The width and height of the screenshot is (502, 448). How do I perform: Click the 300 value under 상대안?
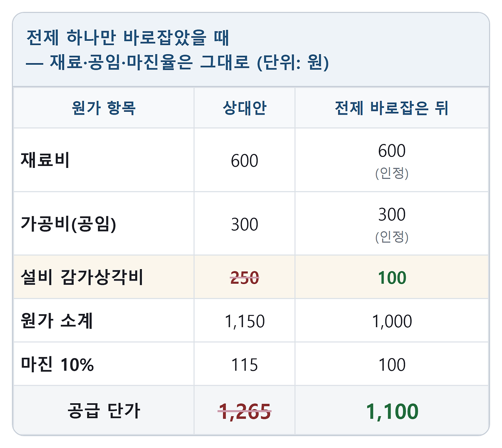(x=245, y=224)
